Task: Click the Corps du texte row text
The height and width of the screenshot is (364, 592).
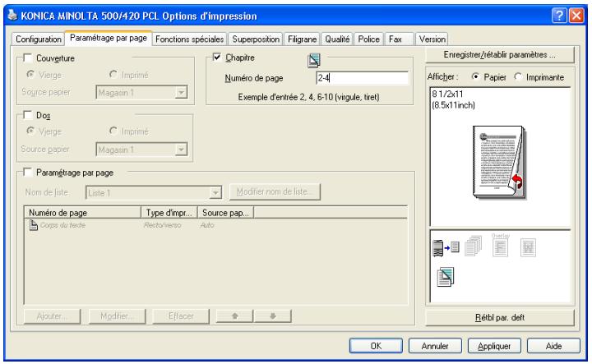Action: [x=62, y=225]
